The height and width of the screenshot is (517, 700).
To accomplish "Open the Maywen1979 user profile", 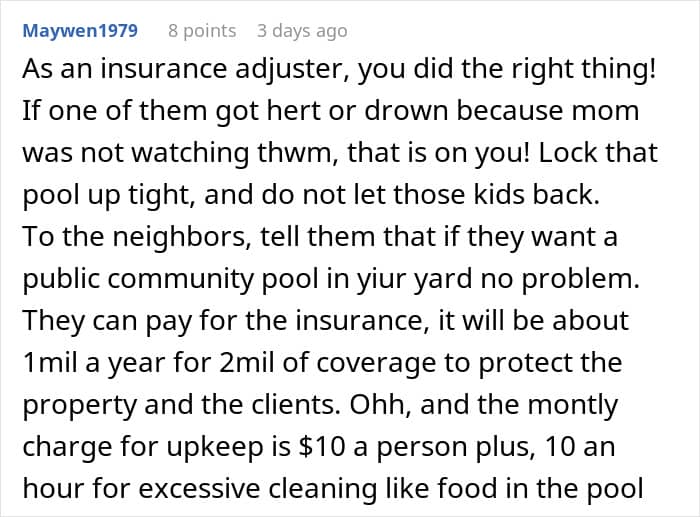I will click(x=82, y=31).
